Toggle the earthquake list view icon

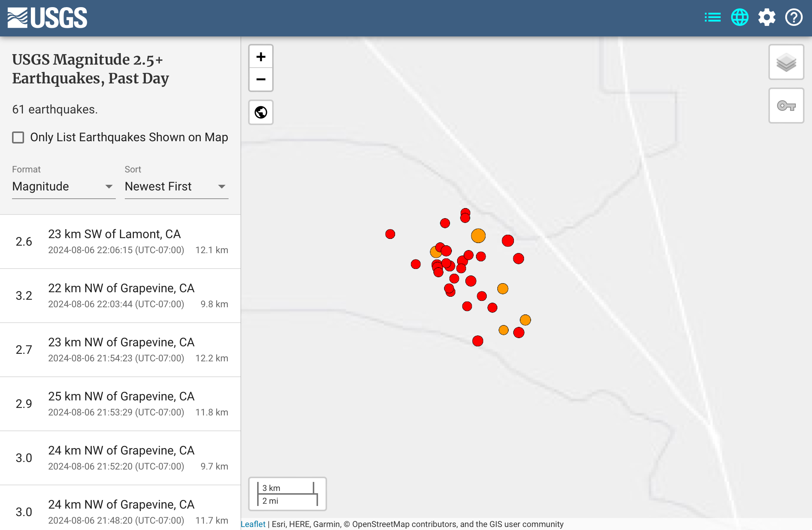click(712, 17)
